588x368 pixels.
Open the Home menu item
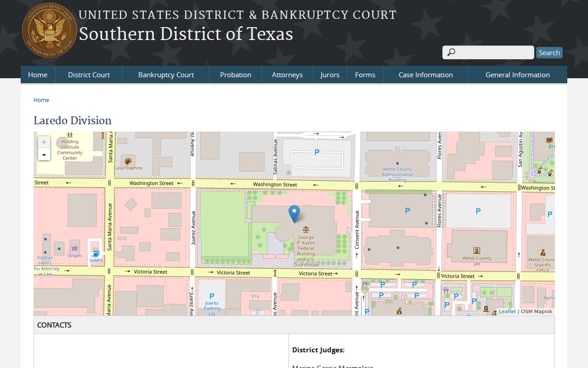pyautogui.click(x=38, y=75)
